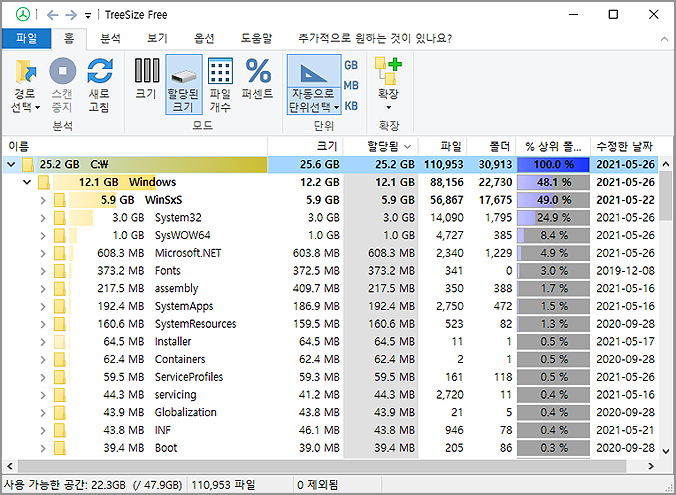Select 할당된 크기 allocated size mode
Viewport: 676px width, 495px height.
pyautogui.click(x=184, y=84)
